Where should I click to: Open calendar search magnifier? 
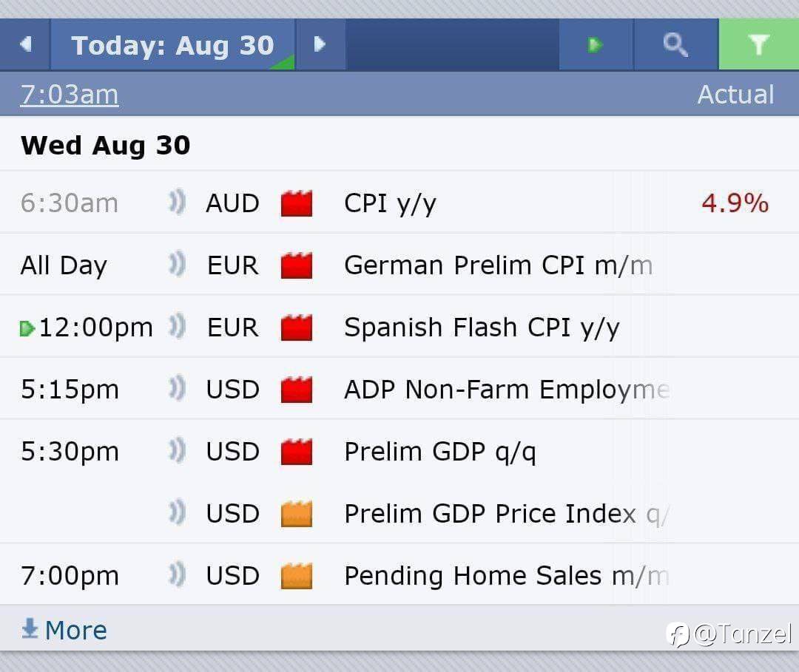(x=675, y=44)
